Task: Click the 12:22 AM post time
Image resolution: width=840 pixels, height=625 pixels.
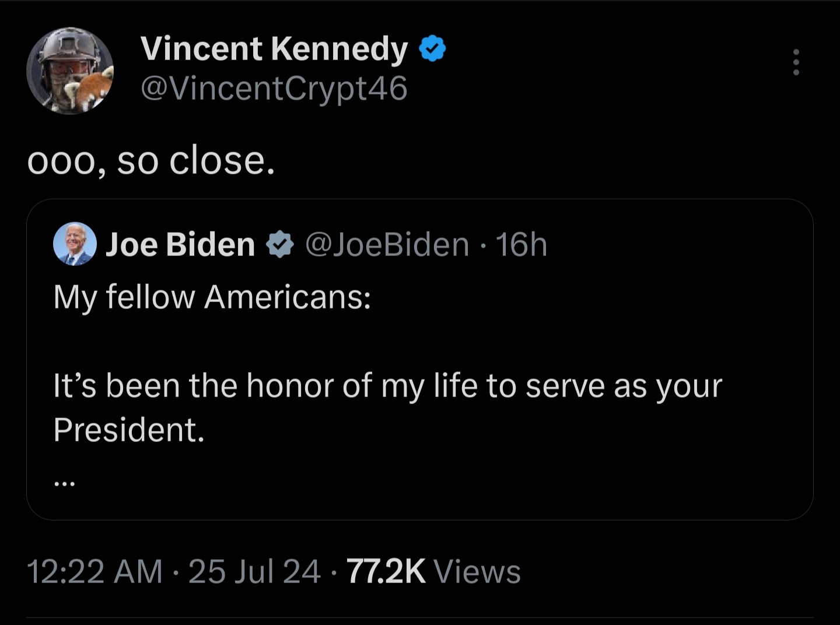Action: [94, 571]
